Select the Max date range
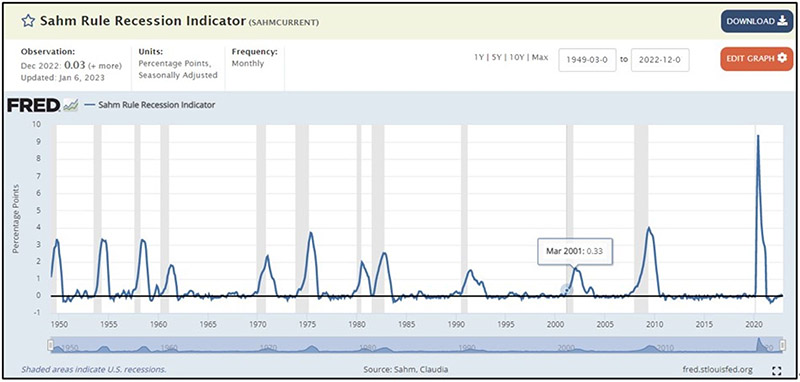The image size is (800, 382). [540, 57]
